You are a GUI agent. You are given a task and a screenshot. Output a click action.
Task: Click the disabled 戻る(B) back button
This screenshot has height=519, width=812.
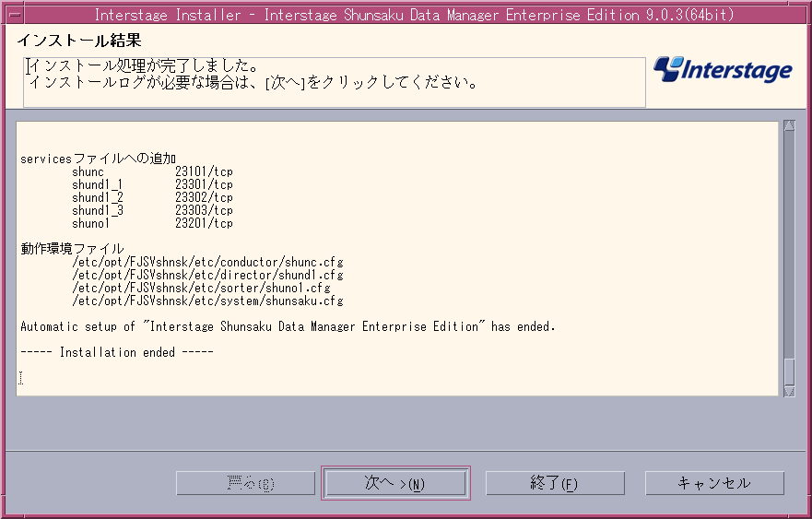(245, 483)
